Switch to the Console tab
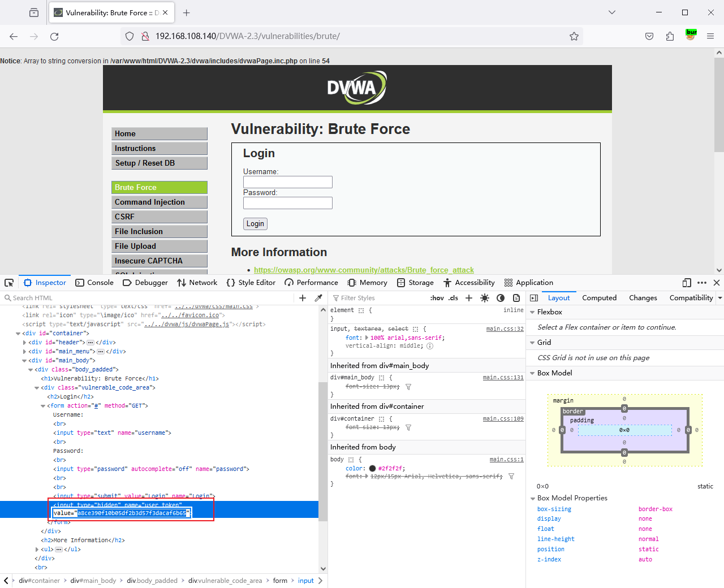 (x=94, y=283)
